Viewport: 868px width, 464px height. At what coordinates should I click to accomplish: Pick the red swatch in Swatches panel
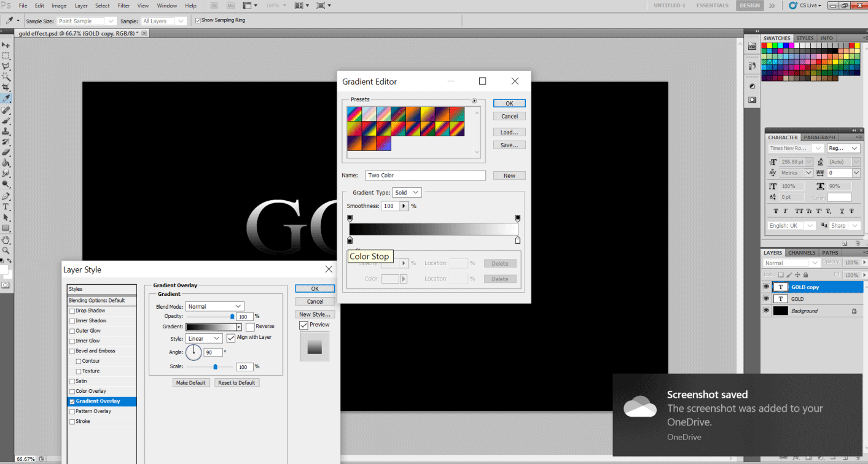coord(764,45)
